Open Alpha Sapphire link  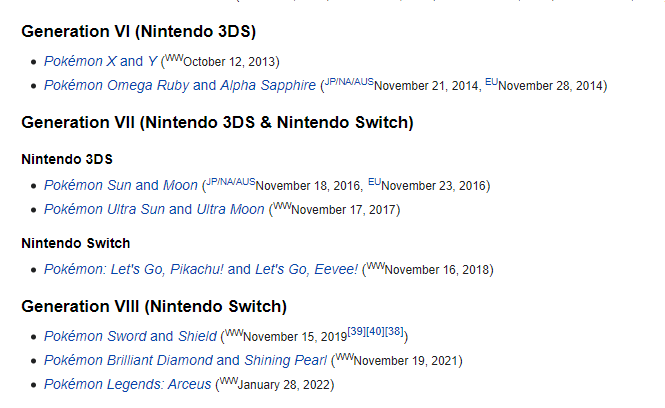[x=268, y=85]
